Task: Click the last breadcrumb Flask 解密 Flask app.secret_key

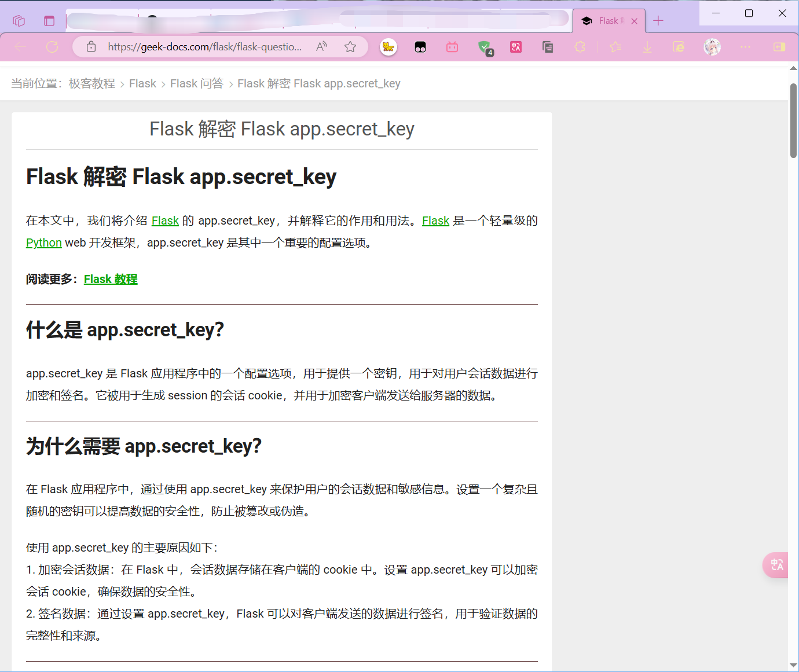Action: coord(319,83)
